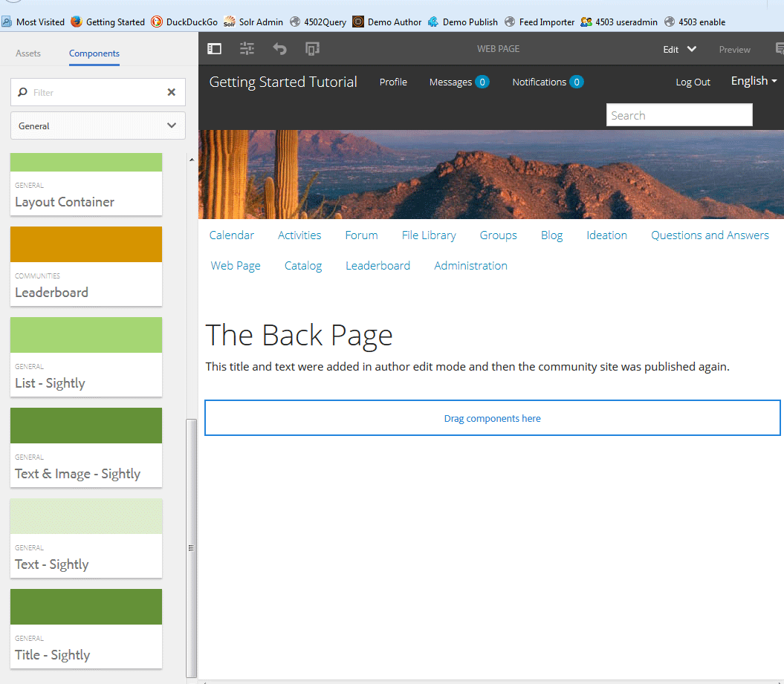The image size is (784, 684).
Task: Toggle the side panel icon in toolbar
Action: (x=215, y=48)
